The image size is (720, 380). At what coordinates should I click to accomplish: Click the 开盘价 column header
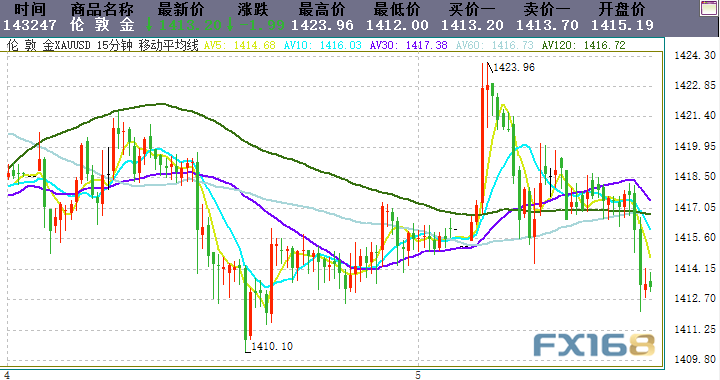click(x=621, y=9)
